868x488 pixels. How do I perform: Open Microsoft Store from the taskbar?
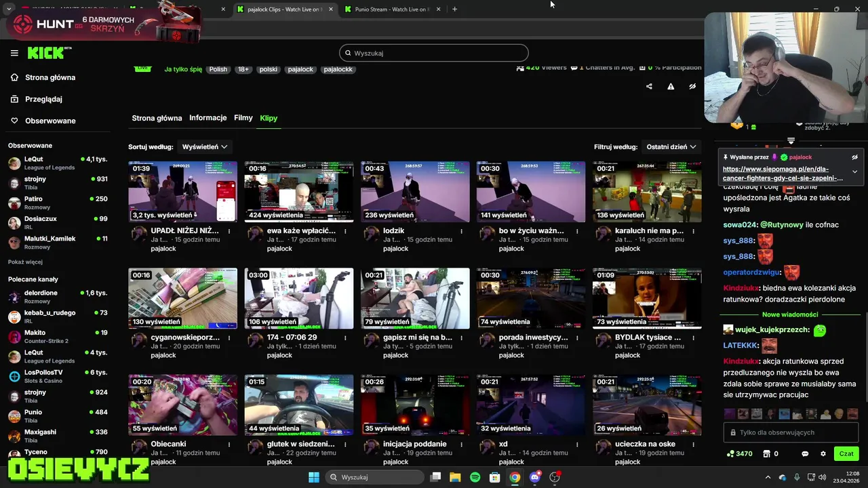[495, 477]
